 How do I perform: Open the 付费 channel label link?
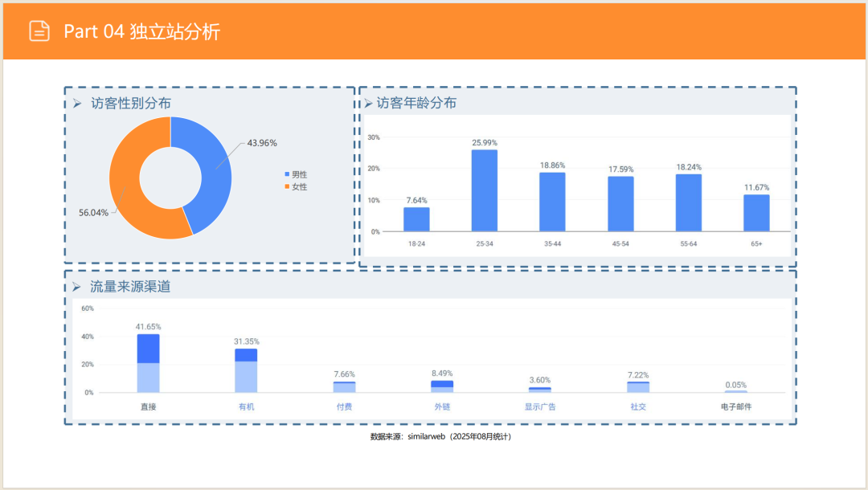click(x=344, y=406)
